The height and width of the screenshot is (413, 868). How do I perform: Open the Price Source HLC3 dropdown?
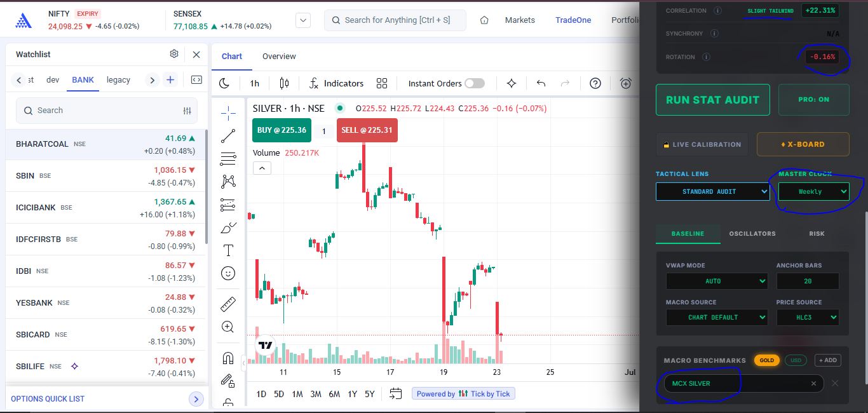coord(808,317)
